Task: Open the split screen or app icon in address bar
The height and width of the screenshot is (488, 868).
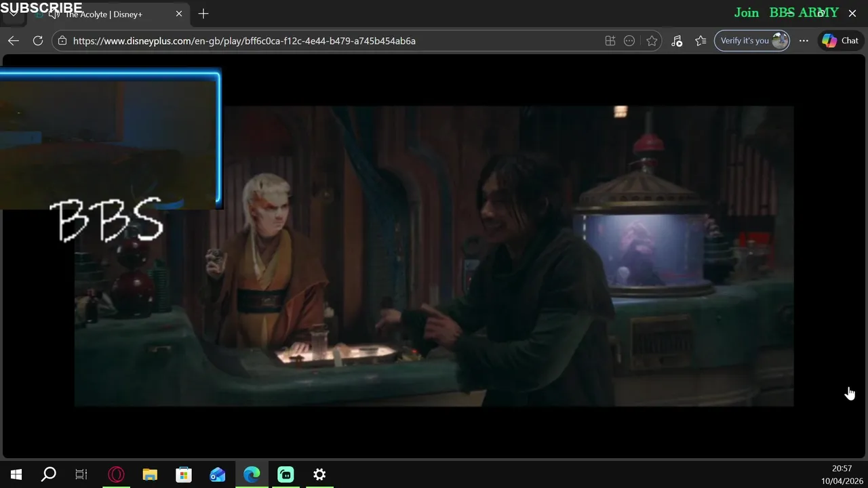Action: pyautogui.click(x=610, y=41)
